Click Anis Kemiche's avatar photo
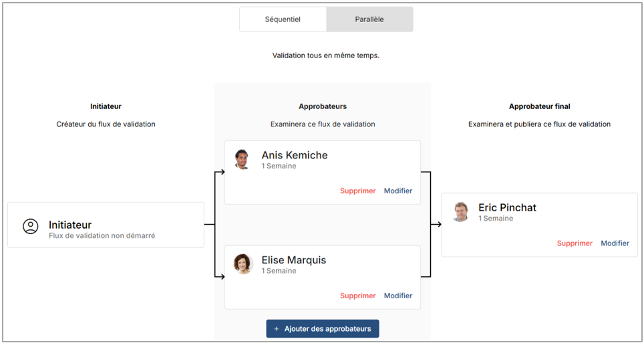644x343 pixels. click(243, 158)
